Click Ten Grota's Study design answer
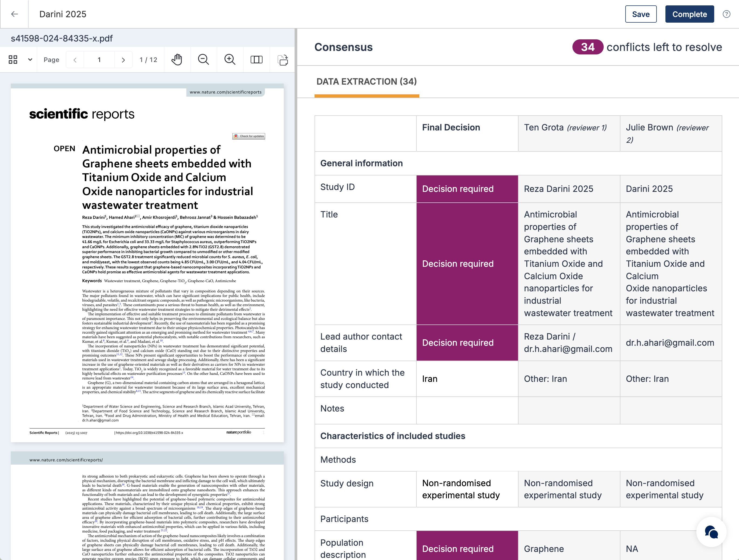Screen dimensions: 739x560 (569, 489)
